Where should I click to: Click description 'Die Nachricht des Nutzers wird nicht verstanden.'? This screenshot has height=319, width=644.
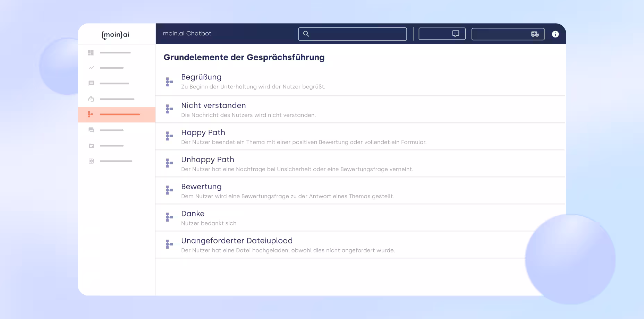(248, 115)
